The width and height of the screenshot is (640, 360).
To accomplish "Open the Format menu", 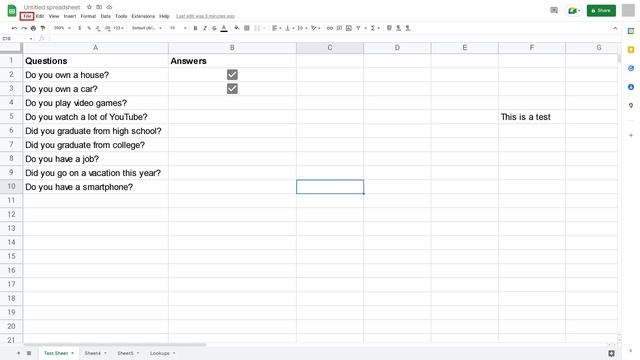I will pos(88,16).
